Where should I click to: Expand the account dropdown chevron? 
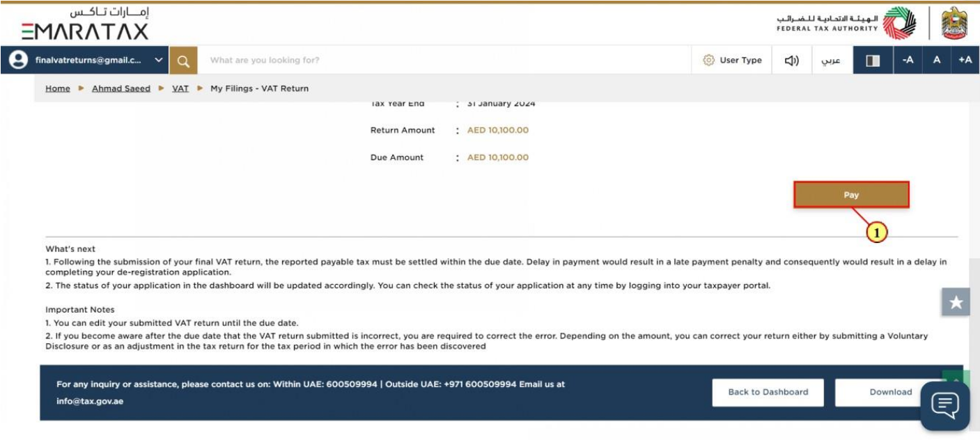159,60
